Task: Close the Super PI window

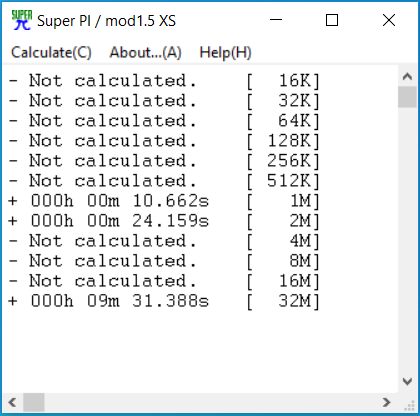Action: click(x=389, y=20)
